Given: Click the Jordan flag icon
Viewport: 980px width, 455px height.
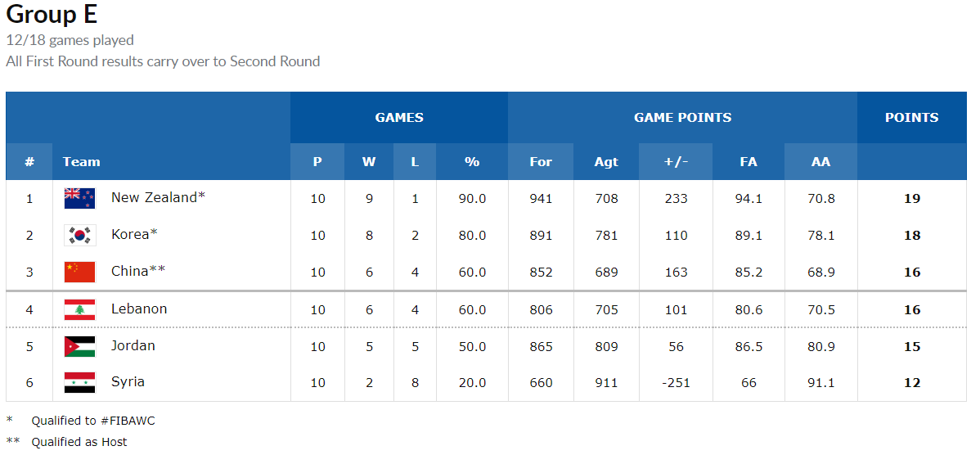Looking at the screenshot, I should click(x=79, y=346).
